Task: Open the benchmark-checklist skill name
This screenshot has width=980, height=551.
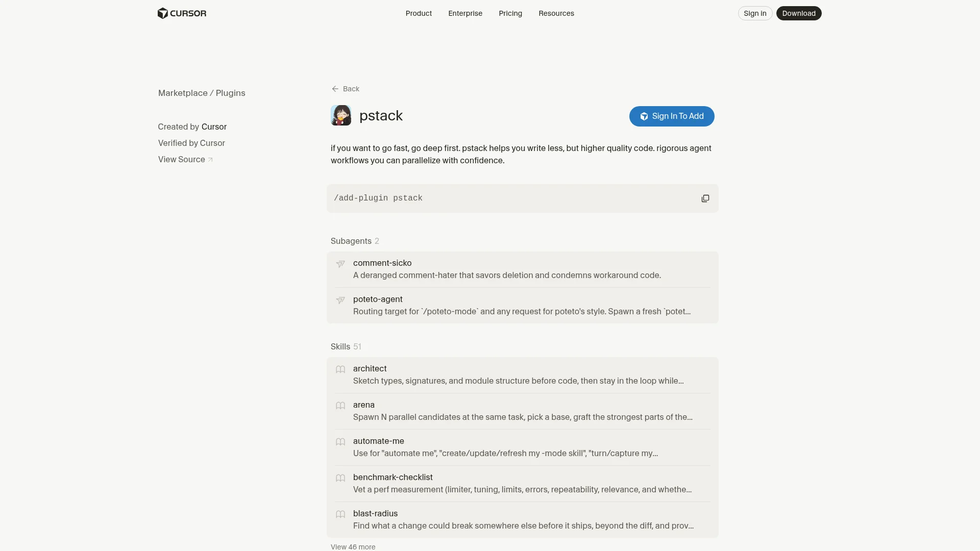Action: pos(393,477)
